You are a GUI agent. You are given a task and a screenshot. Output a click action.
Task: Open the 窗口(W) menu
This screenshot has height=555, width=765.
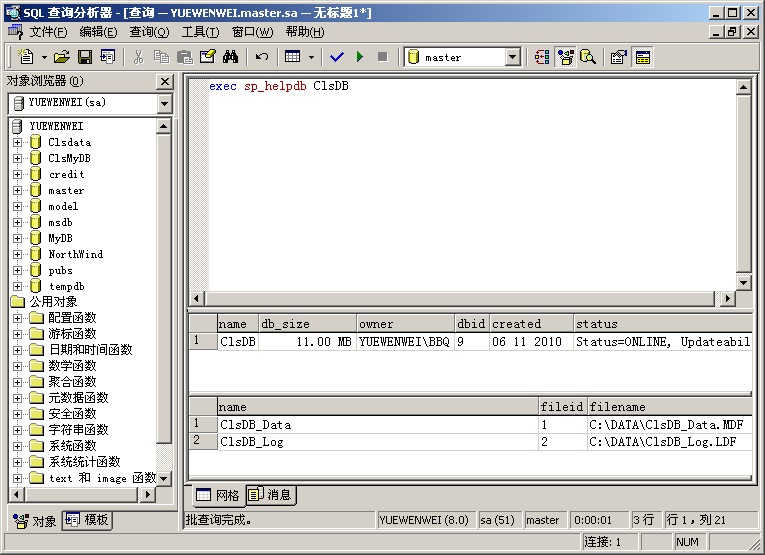(x=252, y=32)
